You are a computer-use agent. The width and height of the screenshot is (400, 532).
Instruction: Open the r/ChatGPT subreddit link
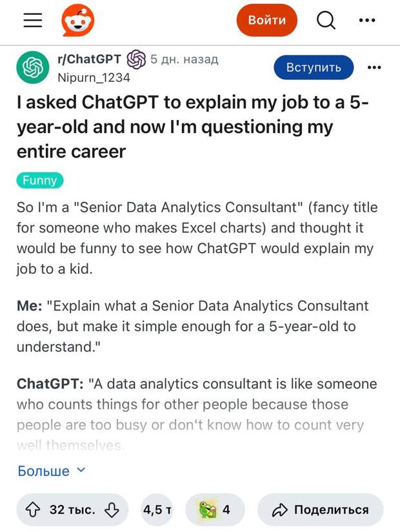tap(89, 59)
